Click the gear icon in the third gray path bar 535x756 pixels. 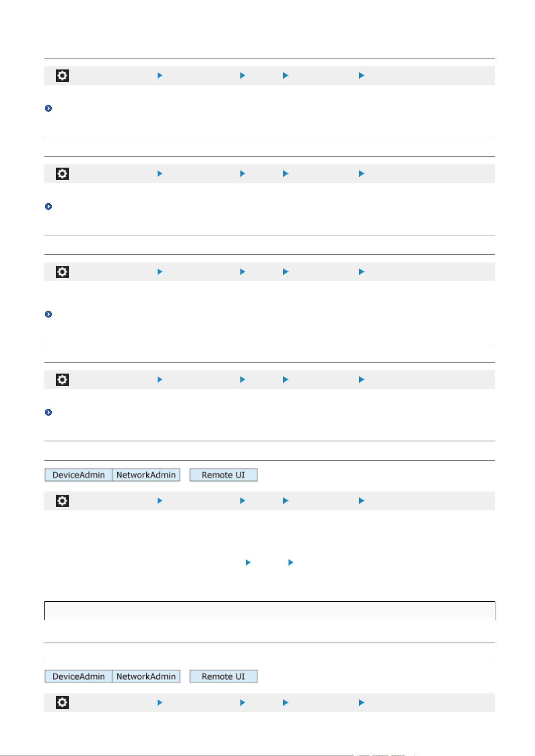click(x=62, y=272)
